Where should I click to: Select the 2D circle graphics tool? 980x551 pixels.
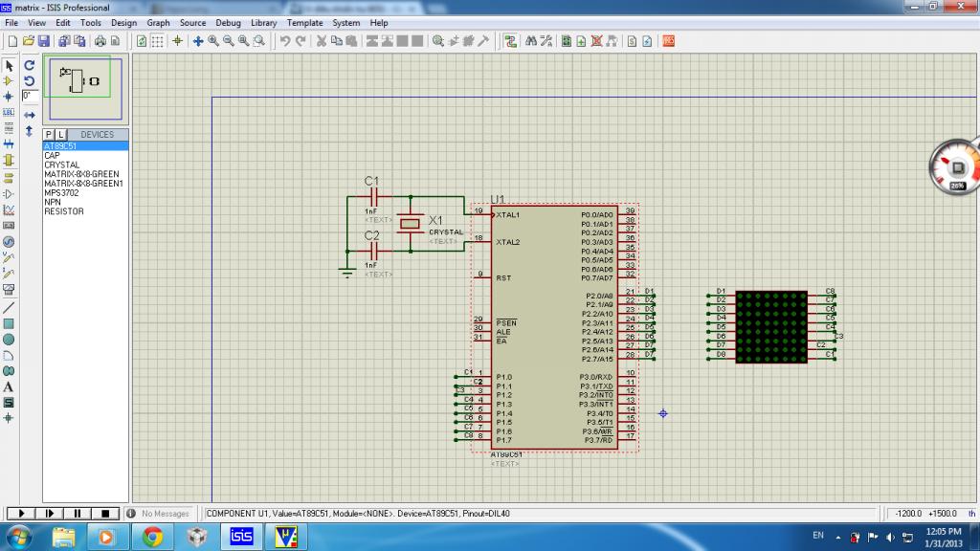coord(9,340)
